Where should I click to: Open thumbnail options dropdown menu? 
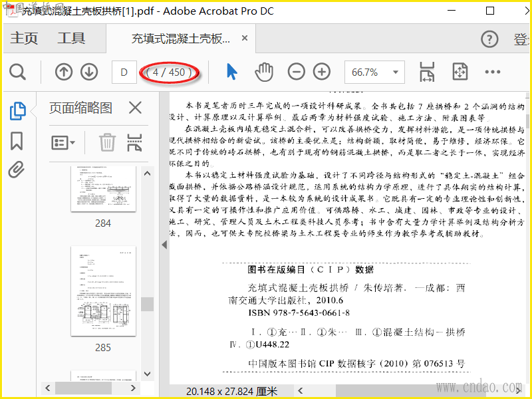point(63,143)
